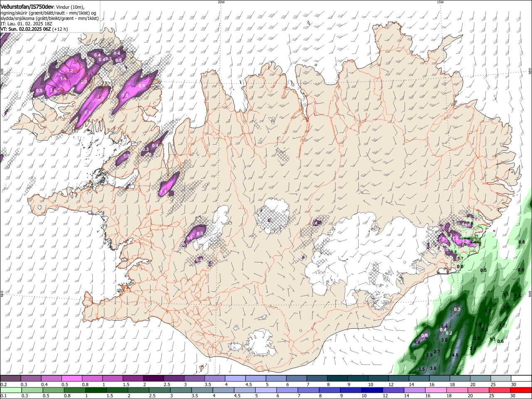
Task: Click the 2.1 rainfall value offshore
Action: pos(485,329)
